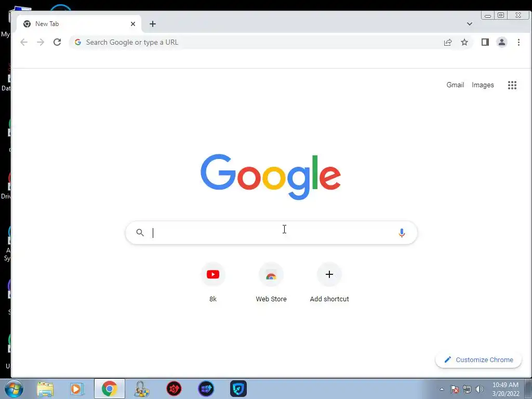The width and height of the screenshot is (532, 399).
Task: Open the Action Center flag icon
Action: pyautogui.click(x=455, y=389)
